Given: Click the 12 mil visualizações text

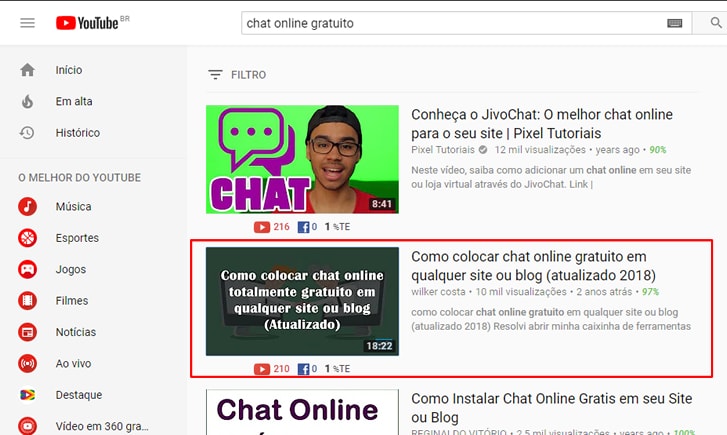Looking at the screenshot, I should click(x=540, y=150).
